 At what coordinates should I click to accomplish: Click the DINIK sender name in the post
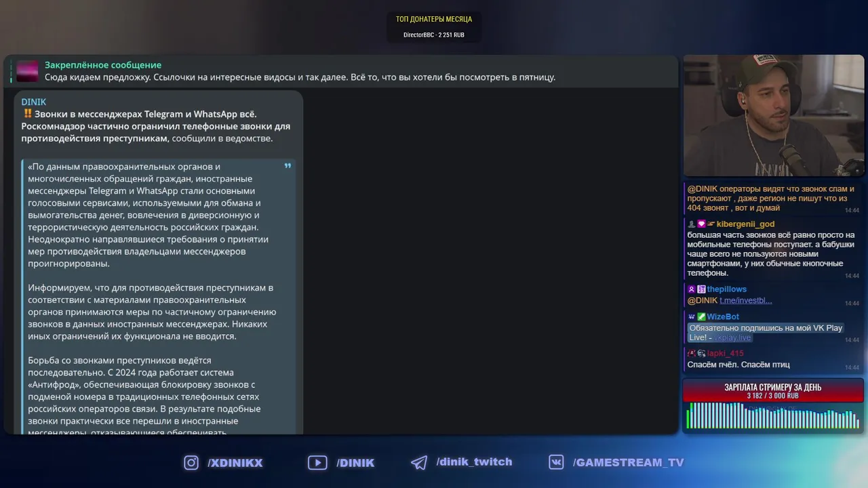34,102
